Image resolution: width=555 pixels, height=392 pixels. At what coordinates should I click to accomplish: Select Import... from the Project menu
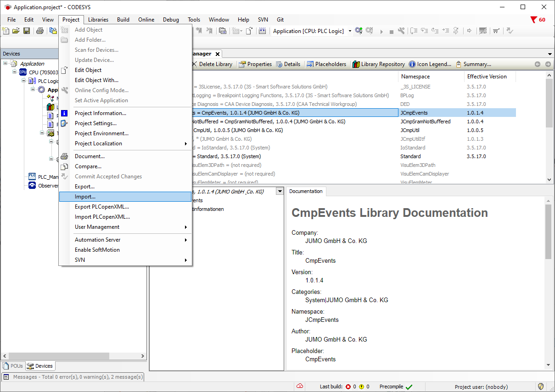85,197
